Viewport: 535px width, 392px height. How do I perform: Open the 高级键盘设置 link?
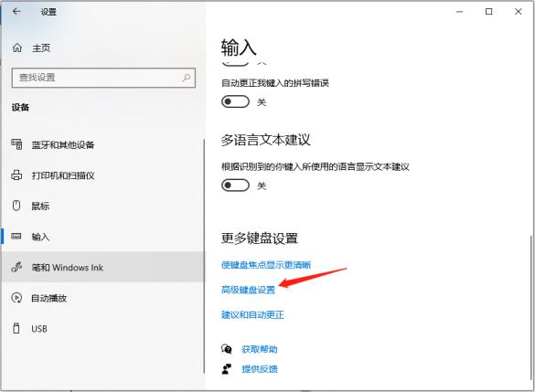[248, 290]
